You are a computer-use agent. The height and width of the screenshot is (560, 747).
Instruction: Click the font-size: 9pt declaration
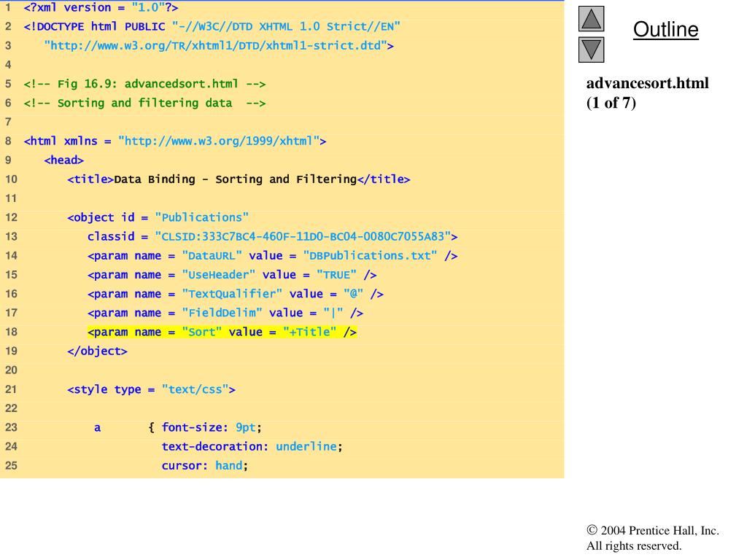click(212, 427)
